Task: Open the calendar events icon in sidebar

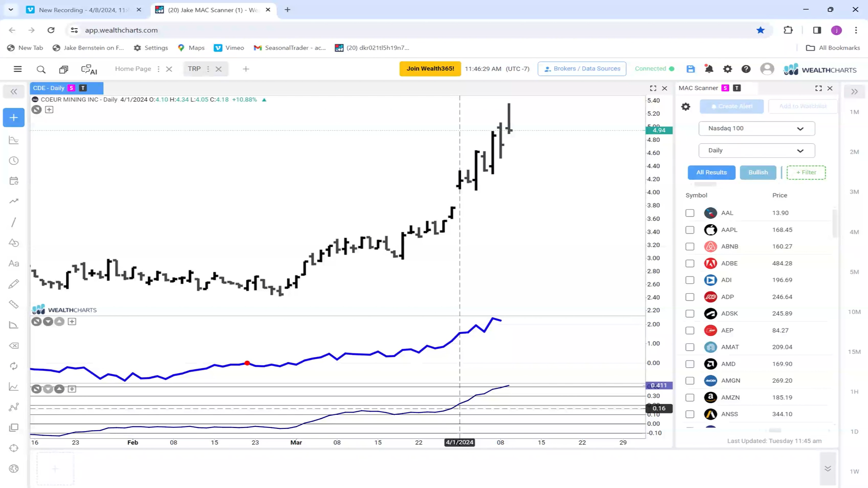Action: (14, 181)
